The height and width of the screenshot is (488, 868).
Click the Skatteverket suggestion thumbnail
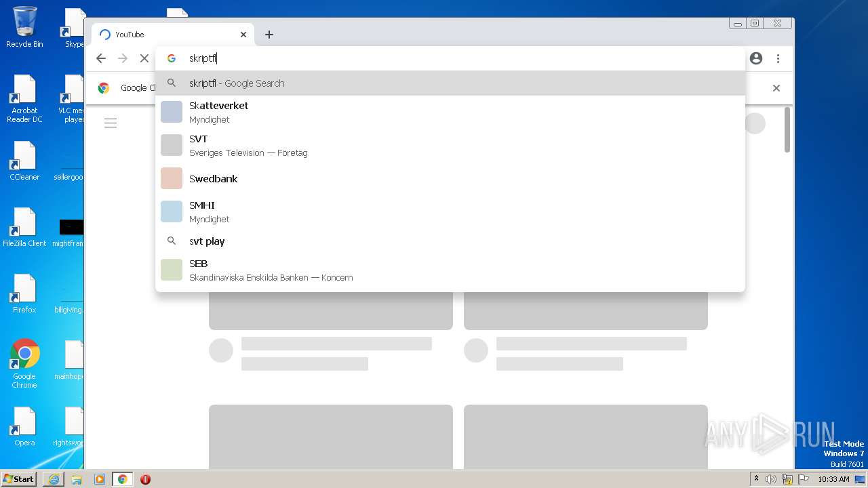172,112
